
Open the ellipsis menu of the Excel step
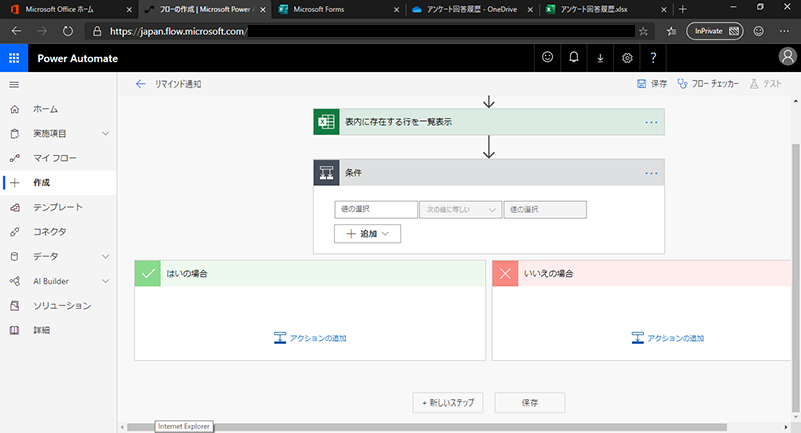click(651, 123)
